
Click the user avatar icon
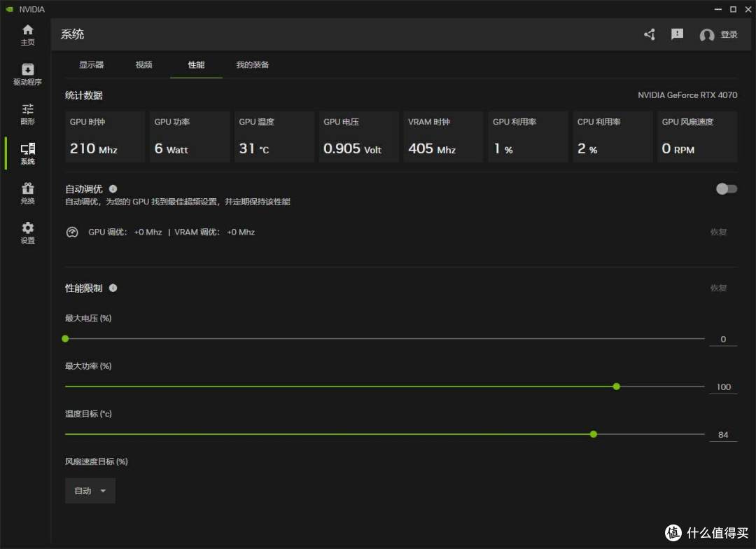point(706,35)
